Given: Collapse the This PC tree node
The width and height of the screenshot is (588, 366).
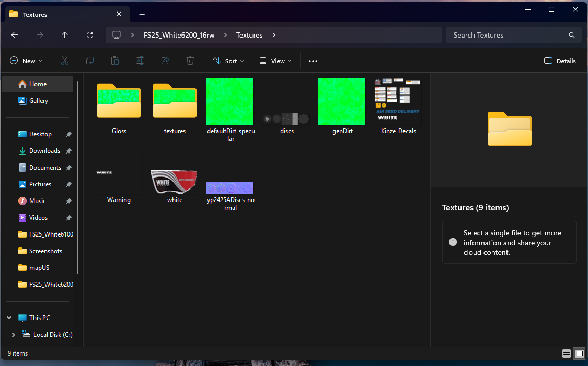Looking at the screenshot, I should pyautogui.click(x=9, y=317).
